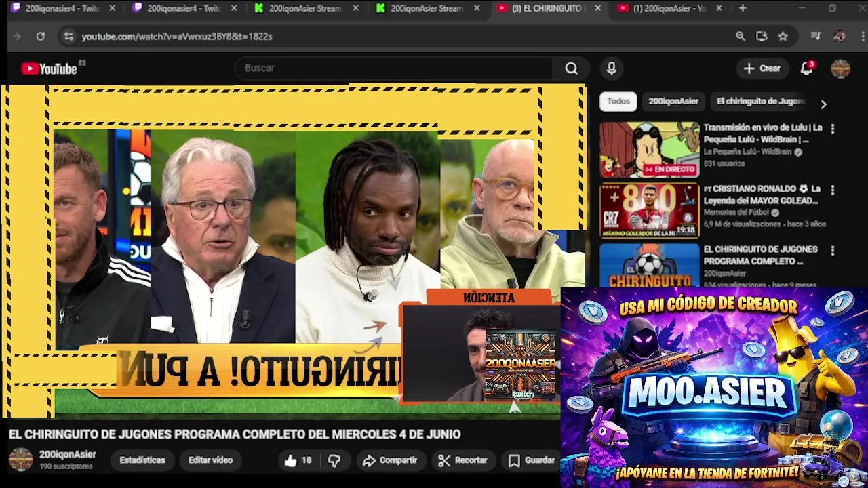Open the media controls icon in browser toolbar
This screenshot has width=868, height=488.
coord(816,36)
